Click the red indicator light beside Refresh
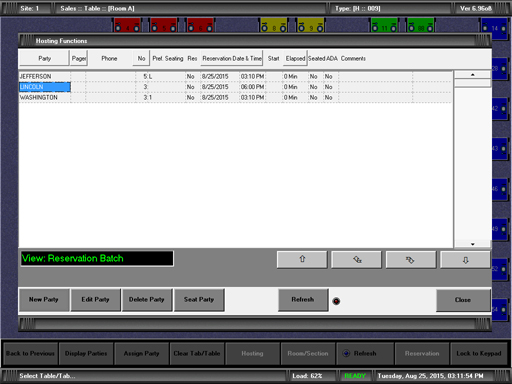Image resolution: width=512 pixels, height=384 pixels. [336, 301]
